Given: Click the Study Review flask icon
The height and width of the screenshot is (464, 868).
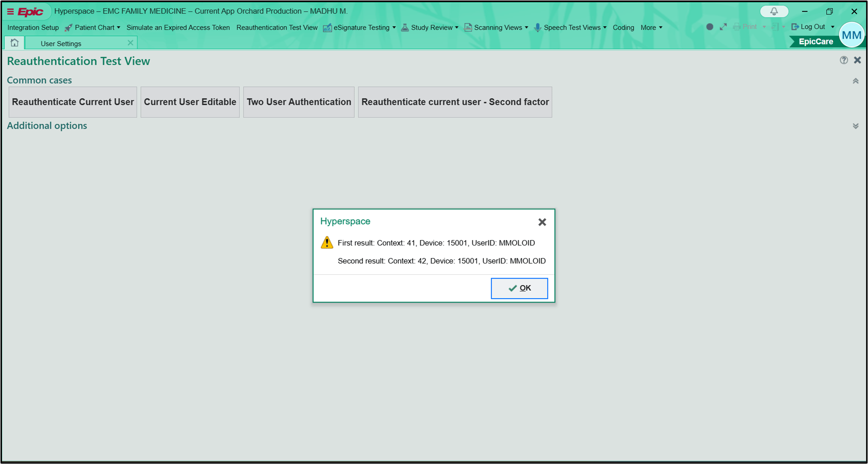Looking at the screenshot, I should click(x=405, y=28).
